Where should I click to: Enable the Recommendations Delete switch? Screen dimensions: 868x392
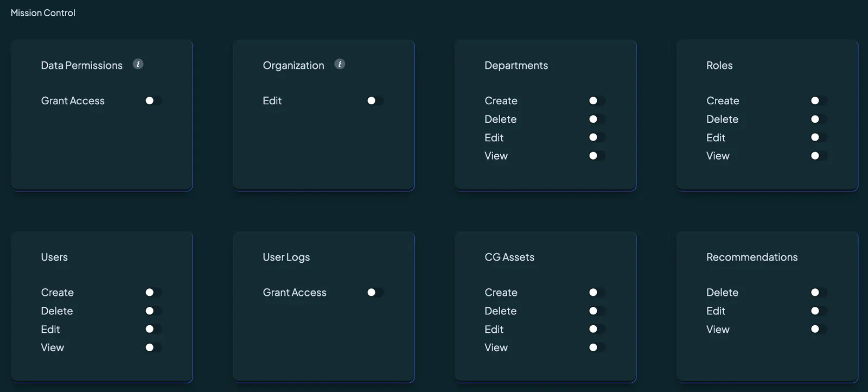click(x=819, y=293)
